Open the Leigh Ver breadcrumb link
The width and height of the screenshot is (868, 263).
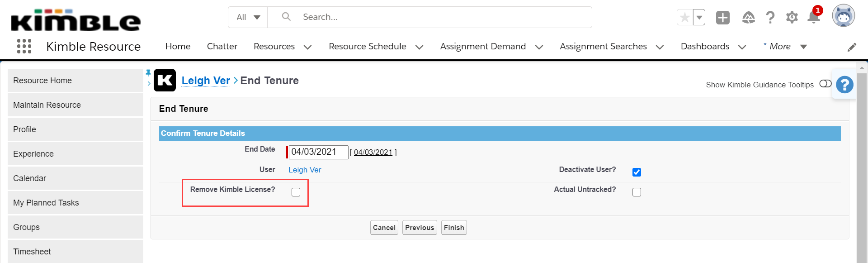(x=206, y=81)
